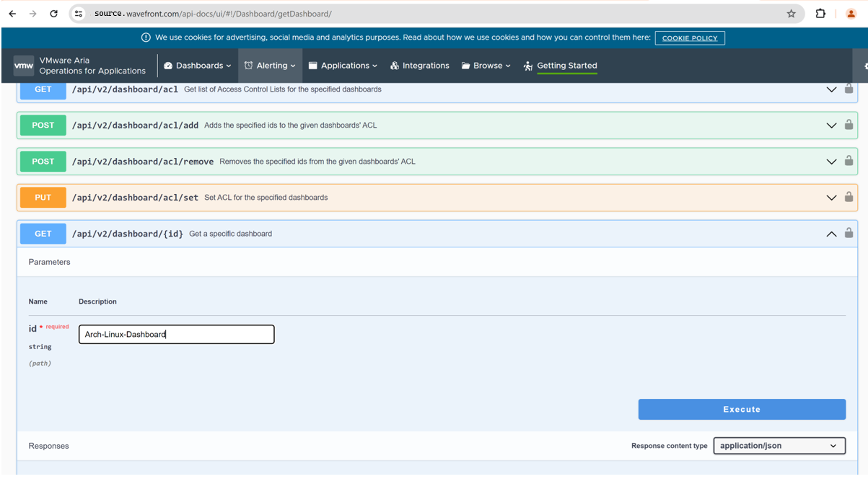The height and width of the screenshot is (479, 868).
Task: Click lock icon on /dashboard/{id} row
Action: point(849,233)
